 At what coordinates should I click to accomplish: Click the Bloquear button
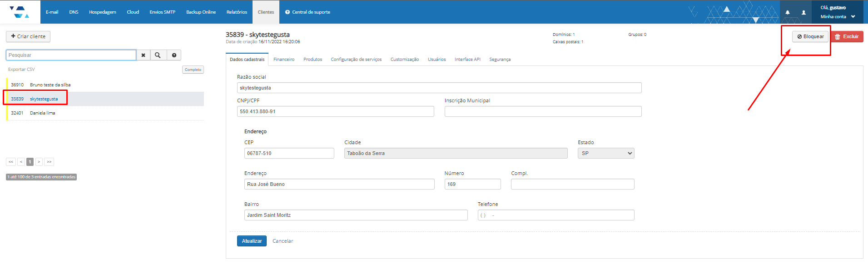coord(810,36)
